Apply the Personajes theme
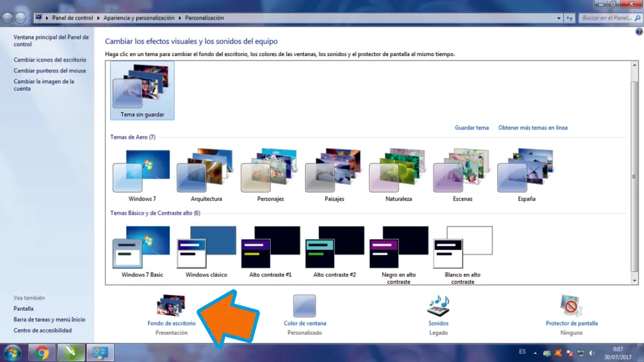Screen dimensions: 644x362 point(271,176)
